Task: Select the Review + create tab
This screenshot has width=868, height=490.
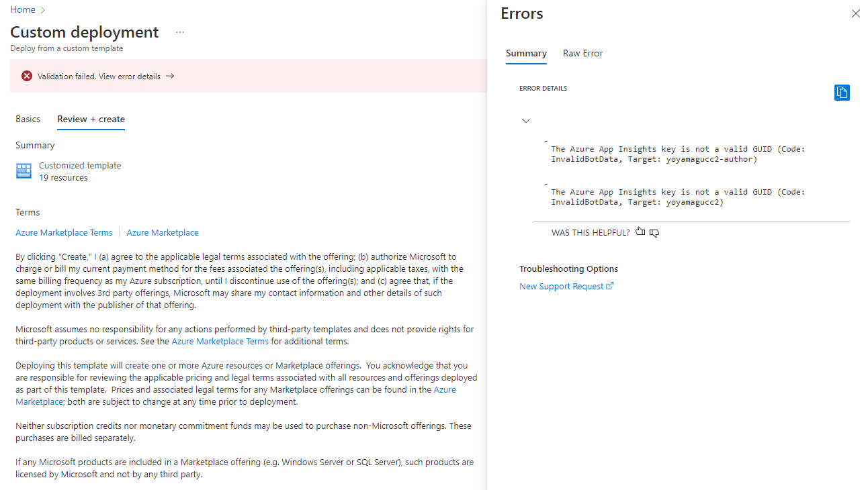Action: point(91,119)
